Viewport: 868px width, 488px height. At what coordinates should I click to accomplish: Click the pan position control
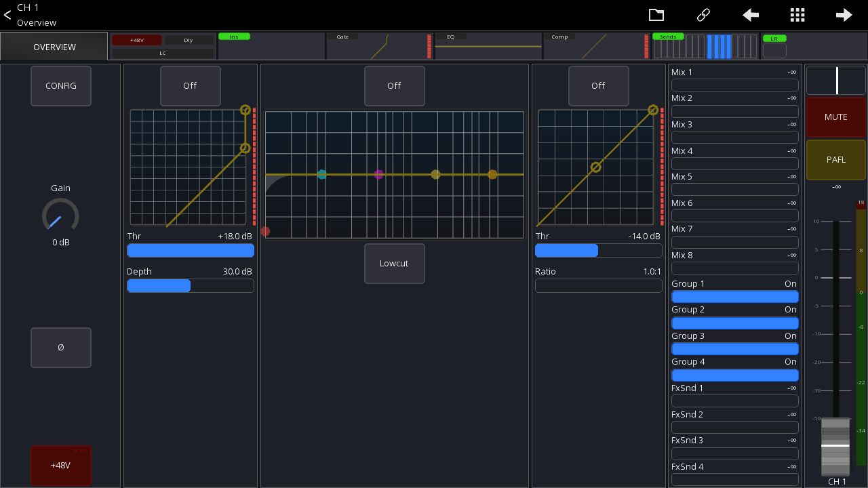(835, 80)
